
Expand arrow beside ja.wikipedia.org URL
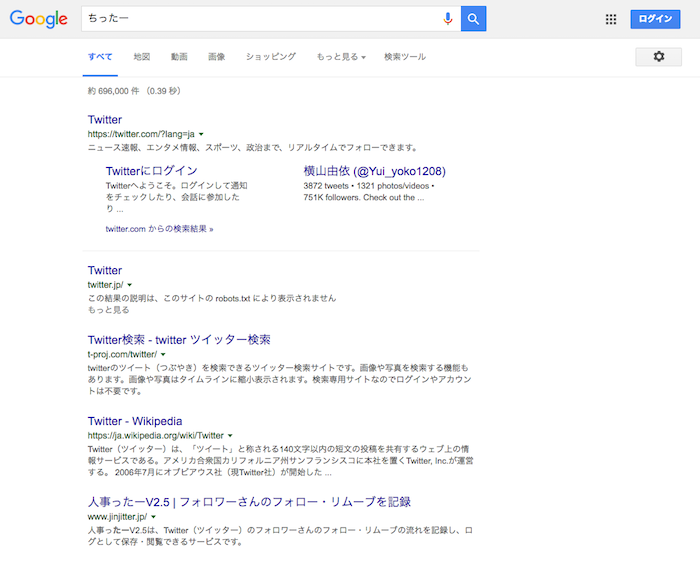(x=230, y=436)
